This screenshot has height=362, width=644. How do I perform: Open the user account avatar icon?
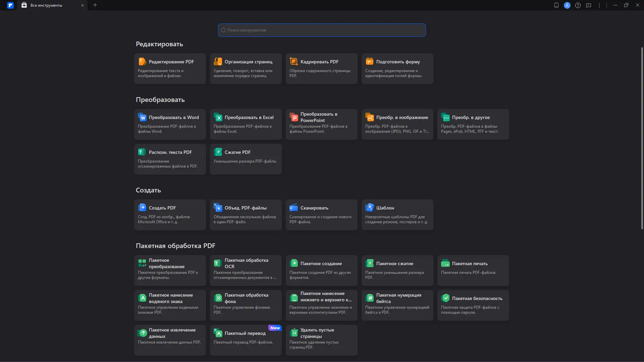[567, 5]
